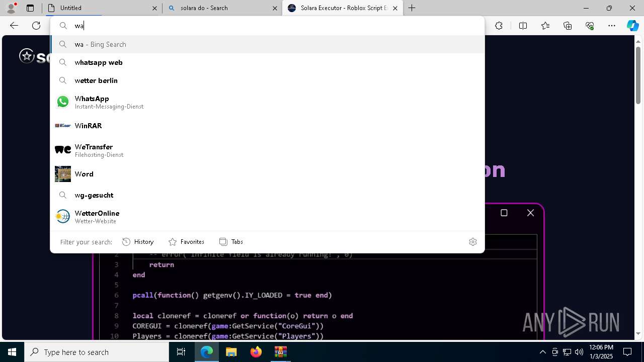The image size is (644, 362).
Task: Open the WhatsApp site suggestion
Action: (267, 102)
